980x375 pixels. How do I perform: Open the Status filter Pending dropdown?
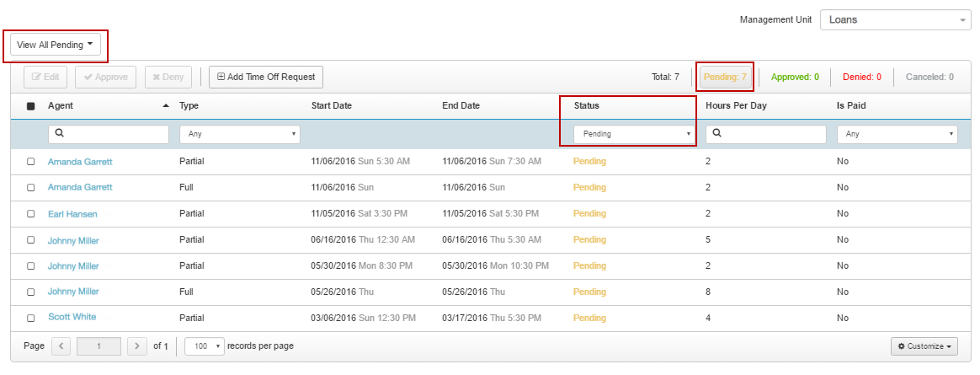tap(634, 134)
